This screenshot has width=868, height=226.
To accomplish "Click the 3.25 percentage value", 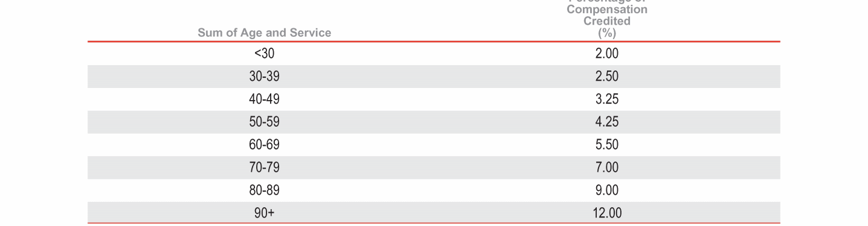I will (607, 99).
